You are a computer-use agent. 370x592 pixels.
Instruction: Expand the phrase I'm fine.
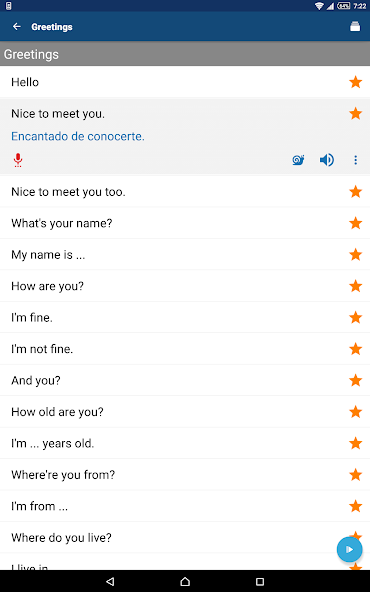(x=185, y=317)
